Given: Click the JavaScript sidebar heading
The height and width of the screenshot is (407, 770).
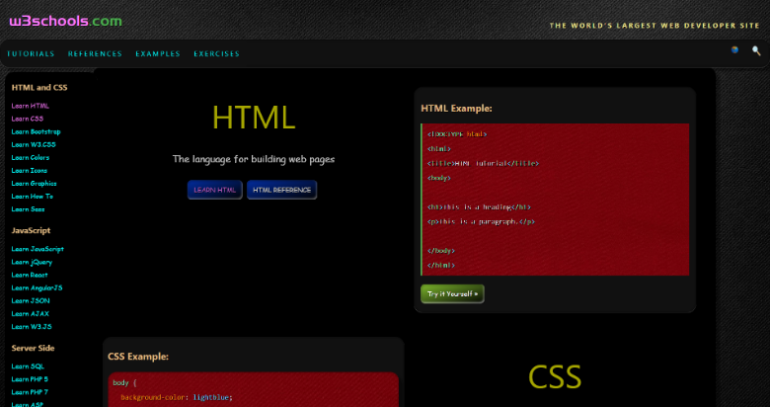Looking at the screenshot, I should point(31,231).
